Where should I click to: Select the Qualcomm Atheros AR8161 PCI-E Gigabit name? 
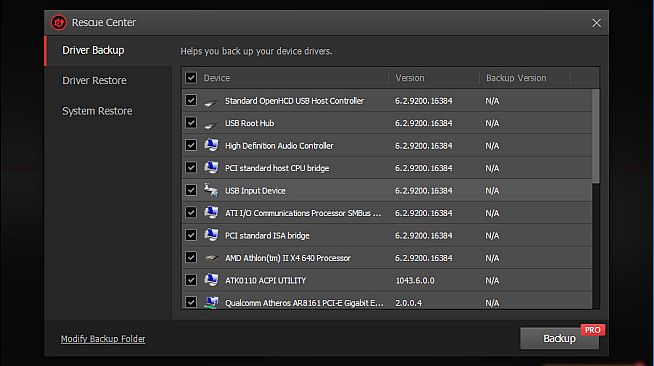(x=304, y=303)
